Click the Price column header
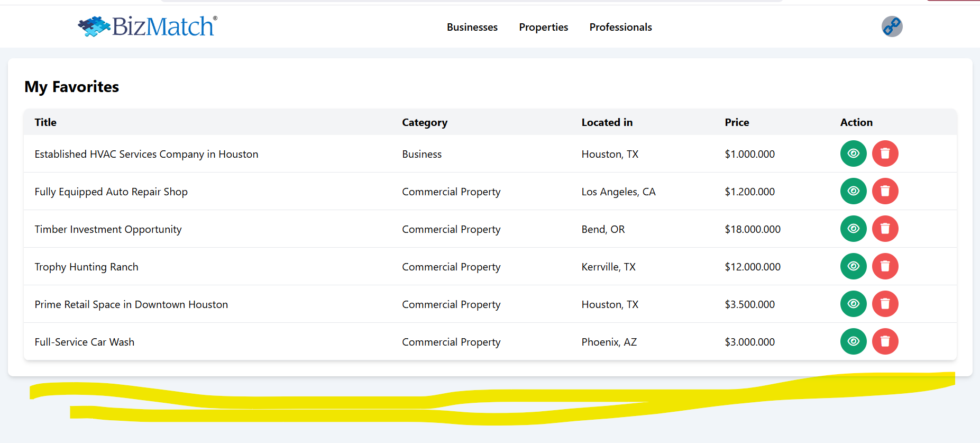 click(x=737, y=122)
